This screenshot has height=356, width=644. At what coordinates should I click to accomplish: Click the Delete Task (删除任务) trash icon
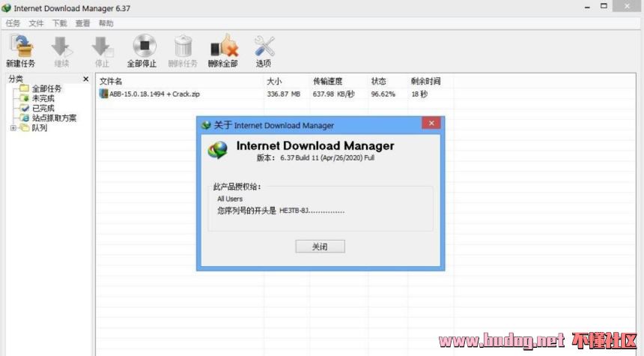(x=183, y=46)
